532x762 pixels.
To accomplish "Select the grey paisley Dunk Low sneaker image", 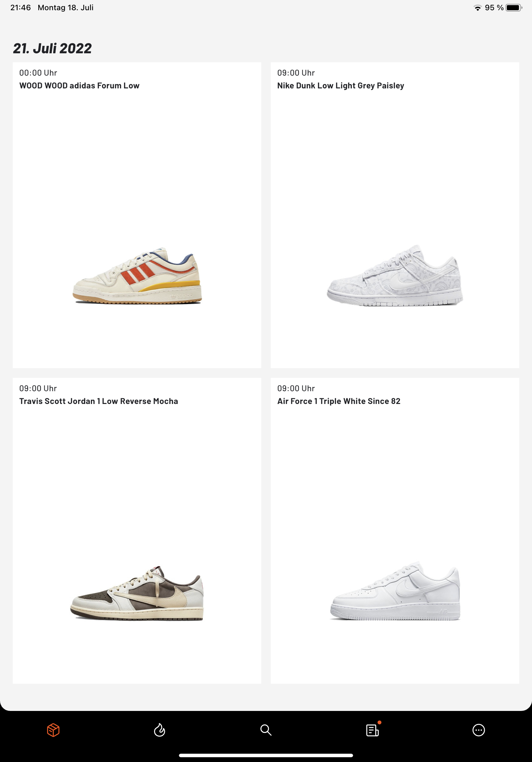I will coord(395,275).
